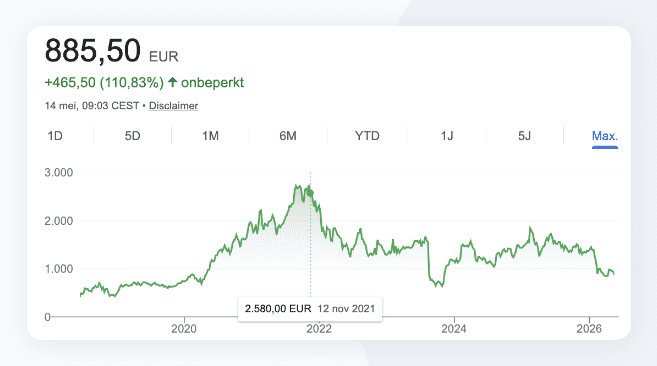
Task: Select the 1J range tab
Action: tap(447, 136)
